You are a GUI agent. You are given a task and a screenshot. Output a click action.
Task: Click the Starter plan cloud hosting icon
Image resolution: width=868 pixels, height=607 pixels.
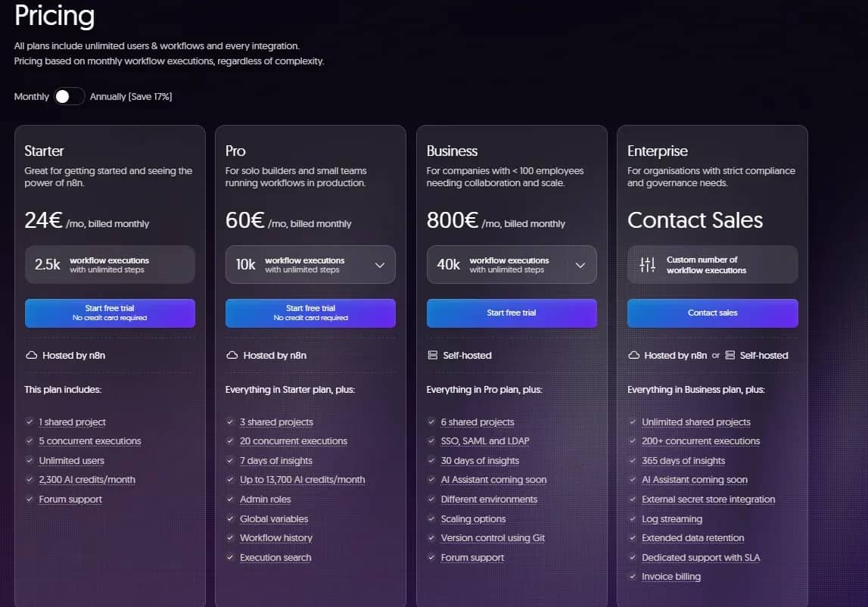[x=32, y=355]
